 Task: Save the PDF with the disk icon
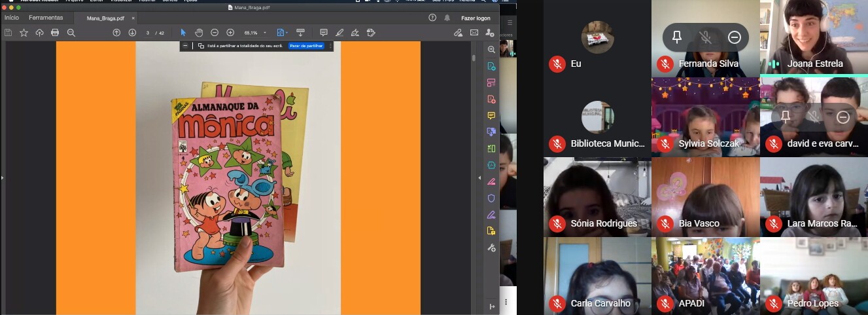tap(9, 32)
